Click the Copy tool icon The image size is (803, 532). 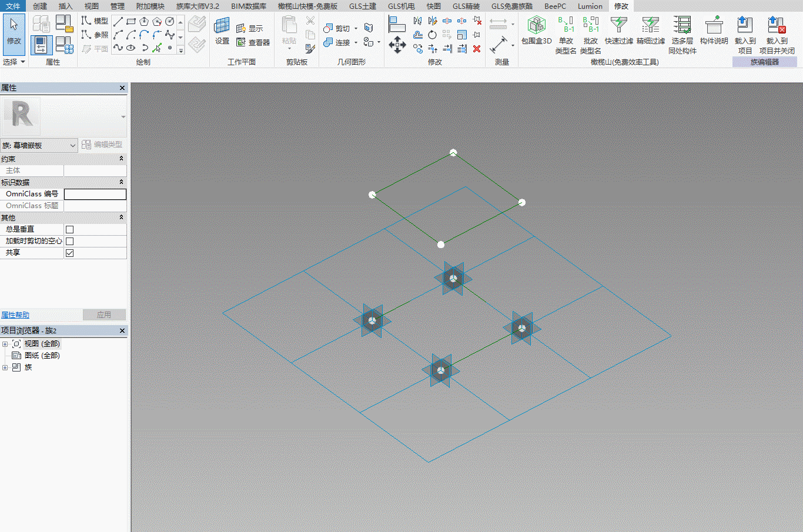pos(418,50)
